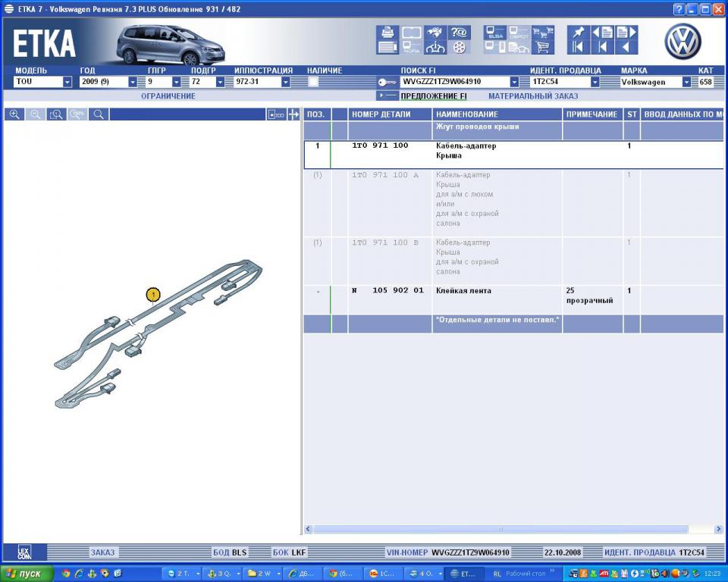728x582 pixels.
Task: Click the ST column header
Action: pos(632,114)
